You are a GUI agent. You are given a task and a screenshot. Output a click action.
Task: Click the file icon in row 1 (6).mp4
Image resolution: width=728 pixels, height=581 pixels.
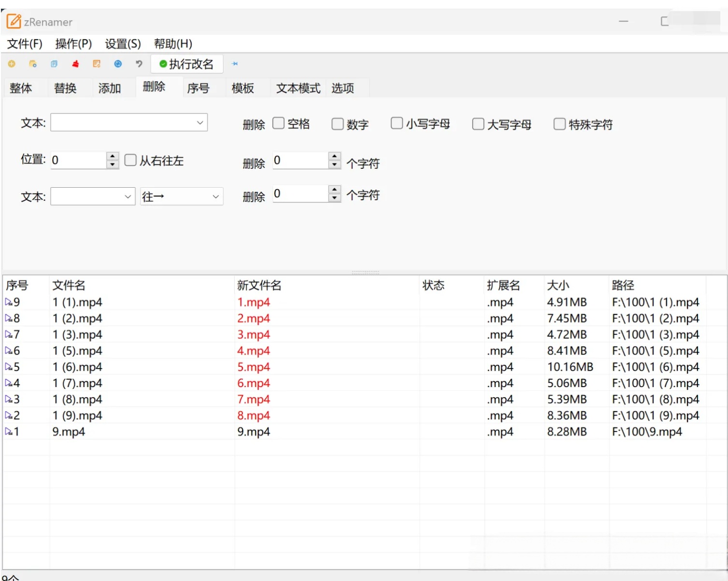[9, 367]
